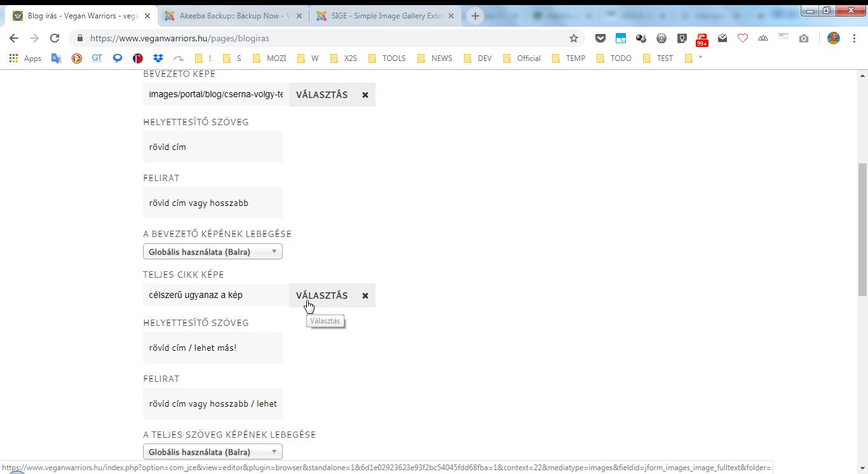Screen dimensions: 868x474
Task: Click VÁLASZTÁS button for Teljes cikk képe
Action: click(322, 295)
